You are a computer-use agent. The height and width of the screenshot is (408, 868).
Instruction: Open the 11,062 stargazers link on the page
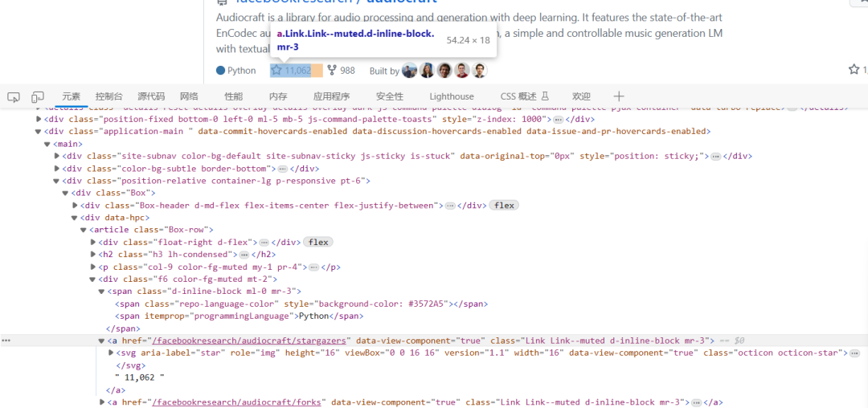291,70
